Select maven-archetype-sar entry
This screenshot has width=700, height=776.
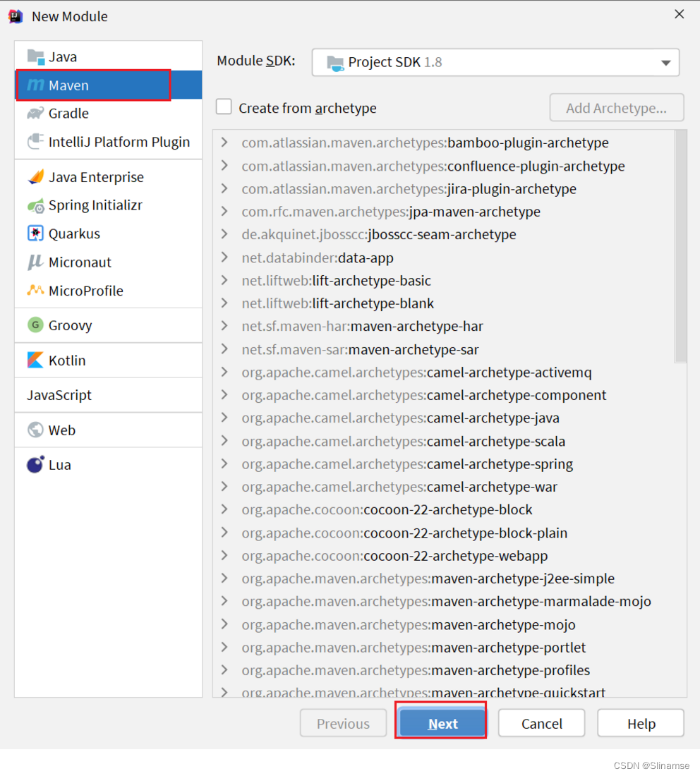(360, 349)
